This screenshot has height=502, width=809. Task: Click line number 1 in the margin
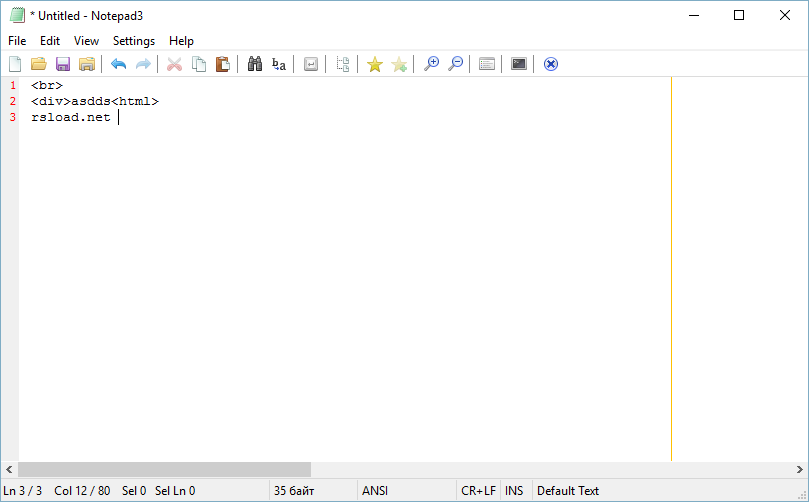tap(13, 85)
